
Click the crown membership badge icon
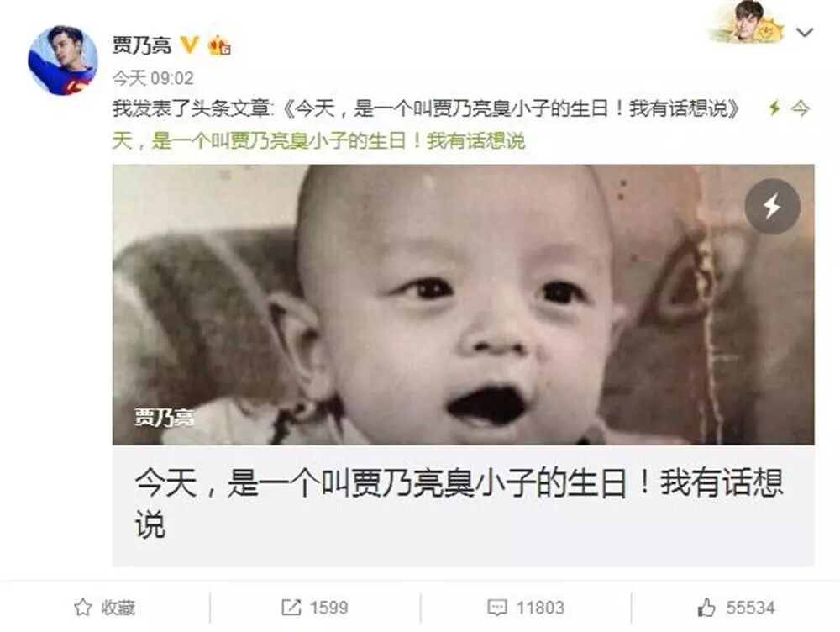pos(219,45)
